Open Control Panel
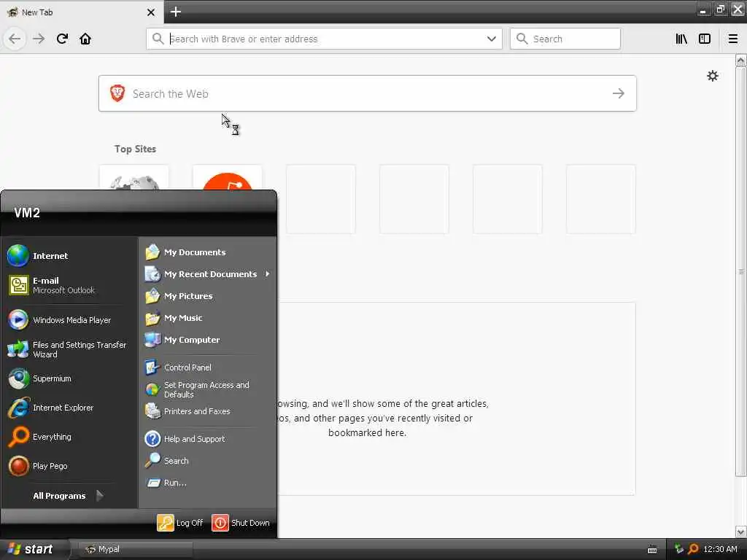This screenshot has width=747, height=560. (207, 367)
